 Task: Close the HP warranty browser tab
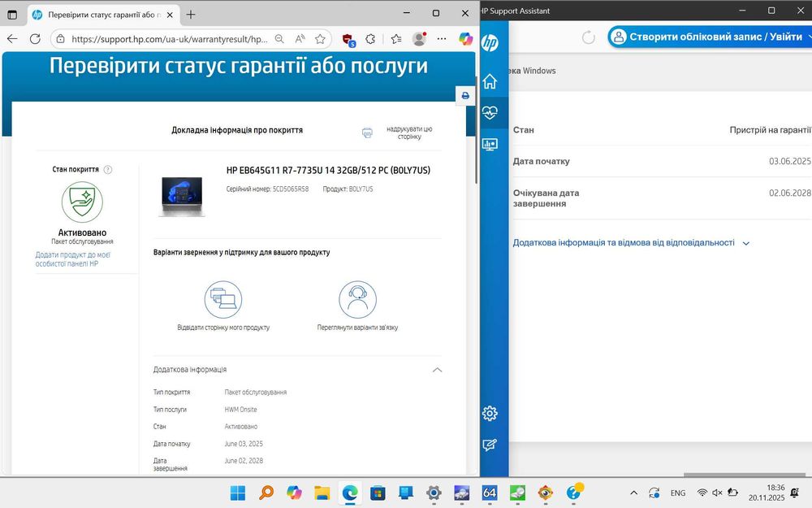170,15
